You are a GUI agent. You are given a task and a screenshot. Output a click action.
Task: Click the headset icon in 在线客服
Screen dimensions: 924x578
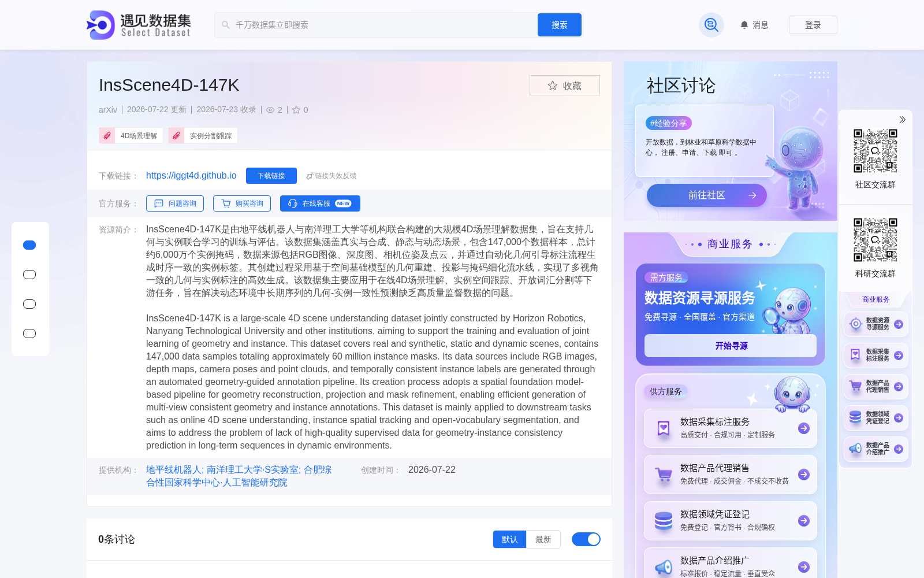pos(293,203)
